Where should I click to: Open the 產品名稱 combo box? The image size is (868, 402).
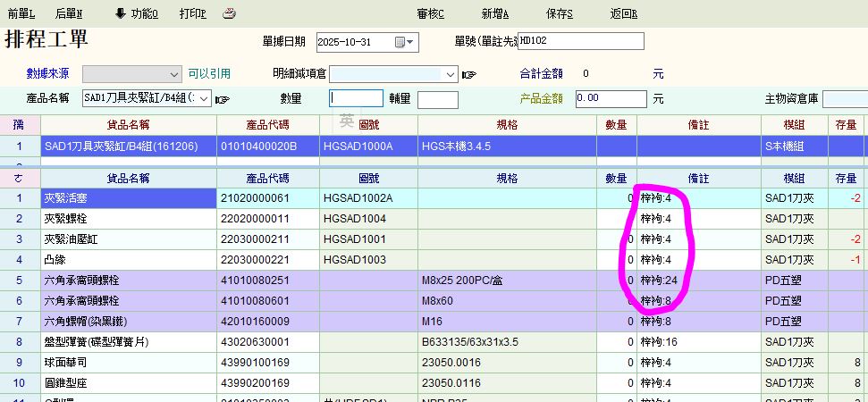pos(205,98)
